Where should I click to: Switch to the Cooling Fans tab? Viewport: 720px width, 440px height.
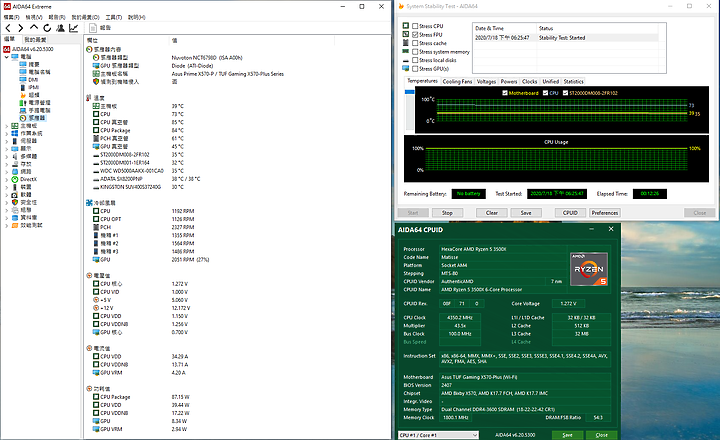(457, 81)
